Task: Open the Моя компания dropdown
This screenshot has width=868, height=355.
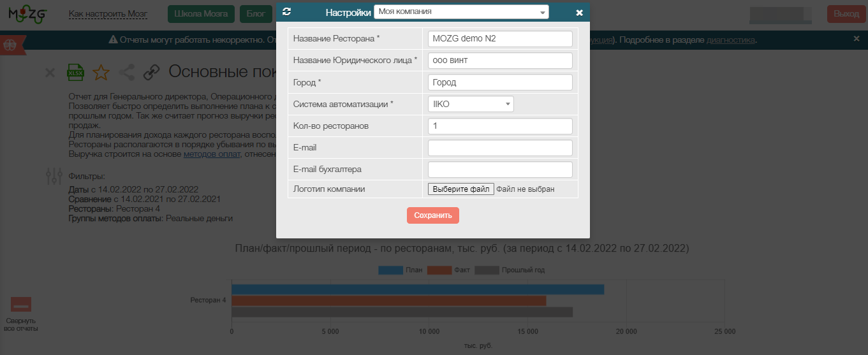Action: click(x=461, y=11)
